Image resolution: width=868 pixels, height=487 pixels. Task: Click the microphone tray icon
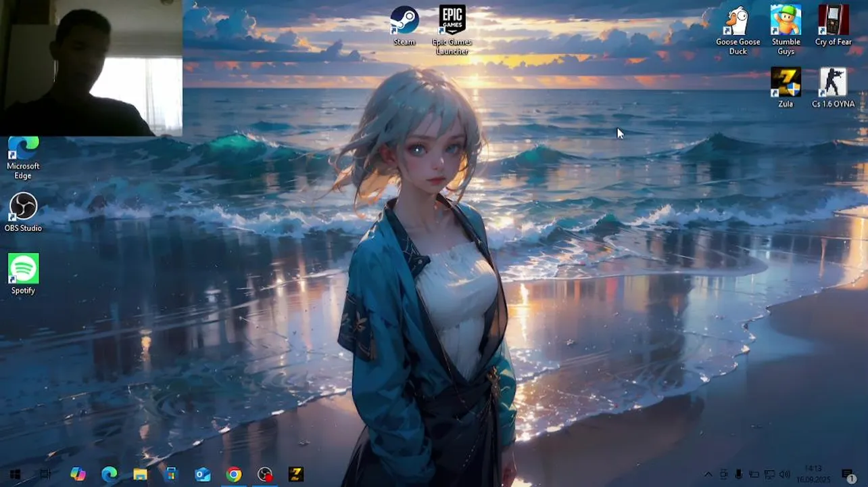[x=739, y=475]
